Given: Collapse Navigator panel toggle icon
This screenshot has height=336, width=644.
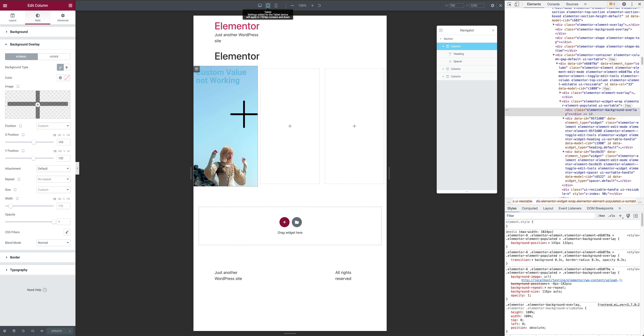Looking at the screenshot, I should pos(441,30).
